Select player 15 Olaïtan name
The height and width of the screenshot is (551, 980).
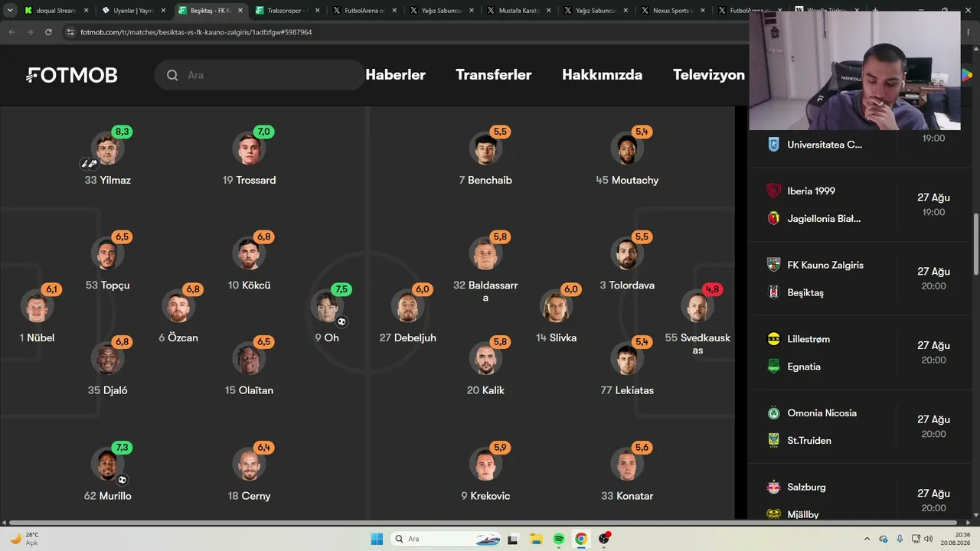(x=249, y=390)
